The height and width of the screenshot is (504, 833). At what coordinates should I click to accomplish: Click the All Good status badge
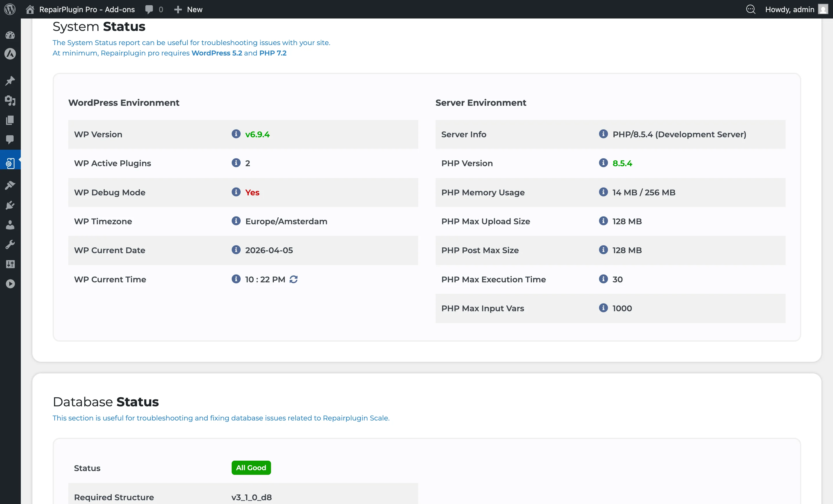point(250,468)
